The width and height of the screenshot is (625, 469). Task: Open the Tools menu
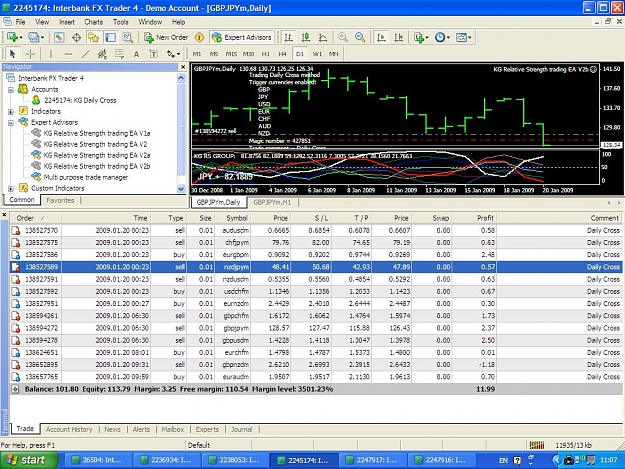[120, 22]
